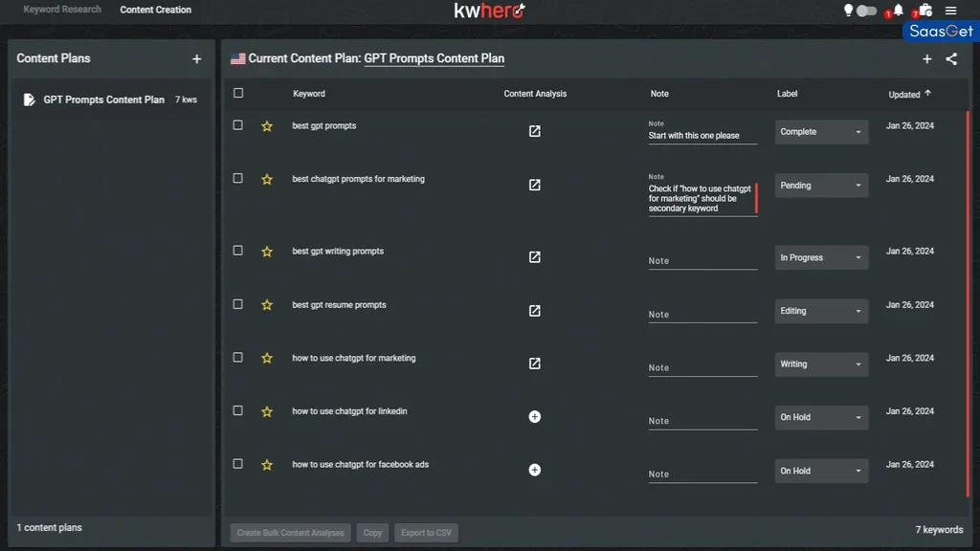Create content analysis for chatgpt for facebook ads
This screenshot has height=551, width=980.
click(534, 470)
